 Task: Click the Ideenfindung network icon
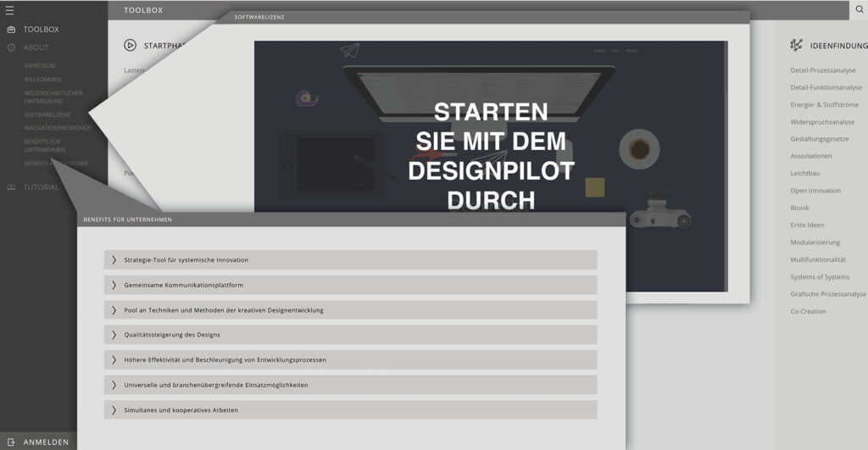(x=796, y=46)
